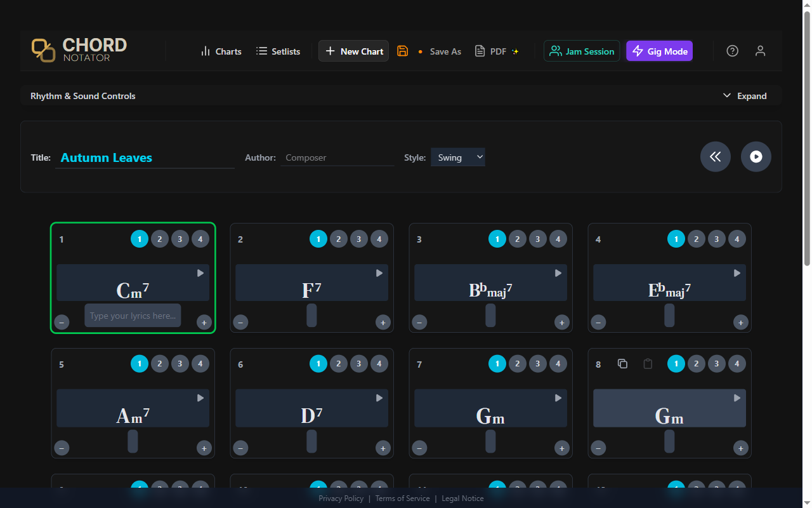Open the Setlists view
812x508 pixels.
(x=278, y=51)
